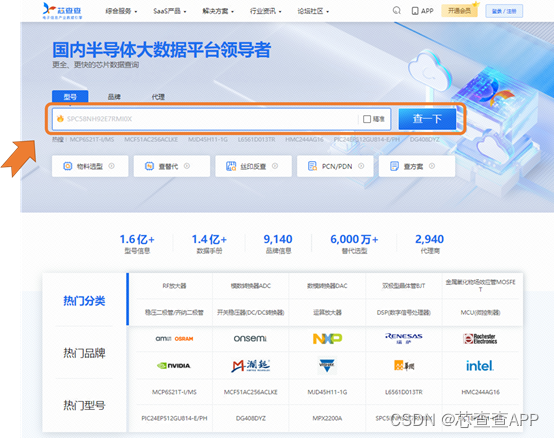The height and width of the screenshot is (438, 554).
Task: Click the flame icon in search box
Action: pyautogui.click(x=60, y=118)
